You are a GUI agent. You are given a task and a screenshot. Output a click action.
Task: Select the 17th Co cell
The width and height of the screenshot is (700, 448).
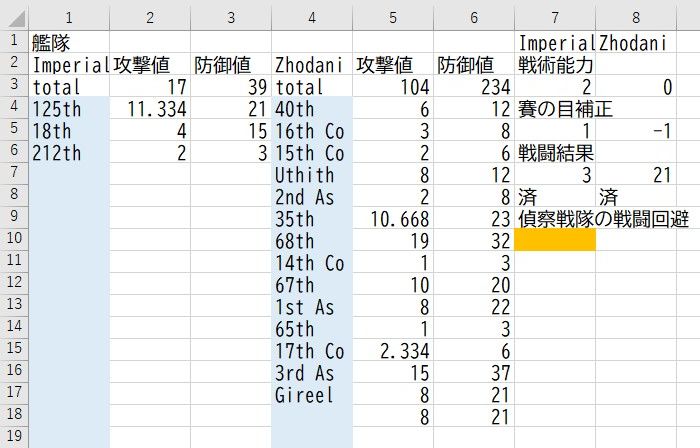click(312, 350)
